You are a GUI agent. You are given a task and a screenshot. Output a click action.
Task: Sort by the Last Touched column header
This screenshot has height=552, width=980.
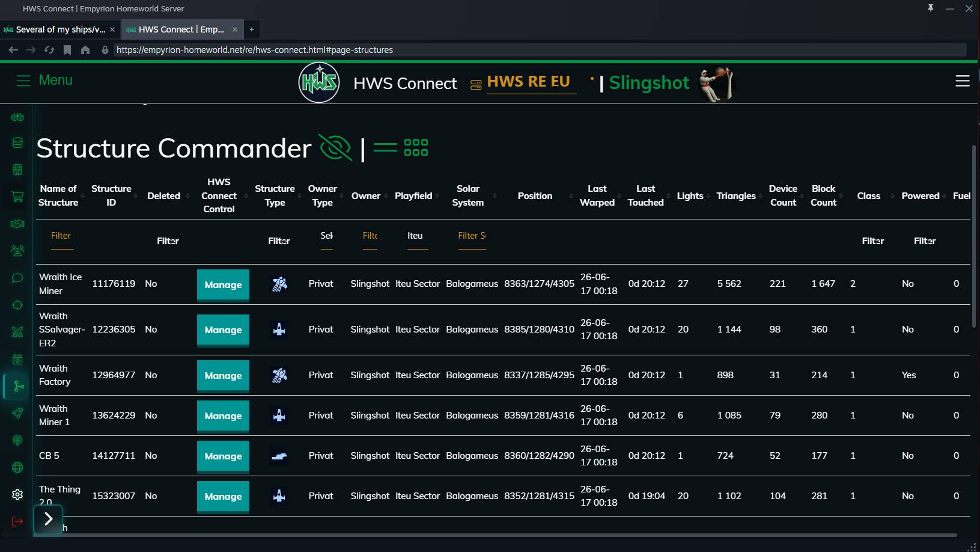pos(645,195)
